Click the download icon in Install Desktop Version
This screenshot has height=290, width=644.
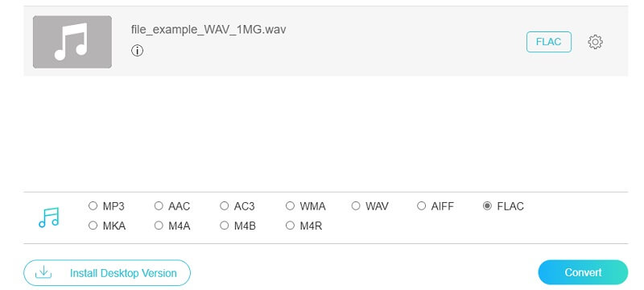click(43, 272)
